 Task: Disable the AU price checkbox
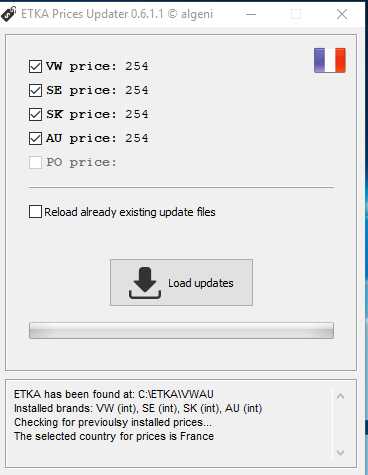[35, 138]
